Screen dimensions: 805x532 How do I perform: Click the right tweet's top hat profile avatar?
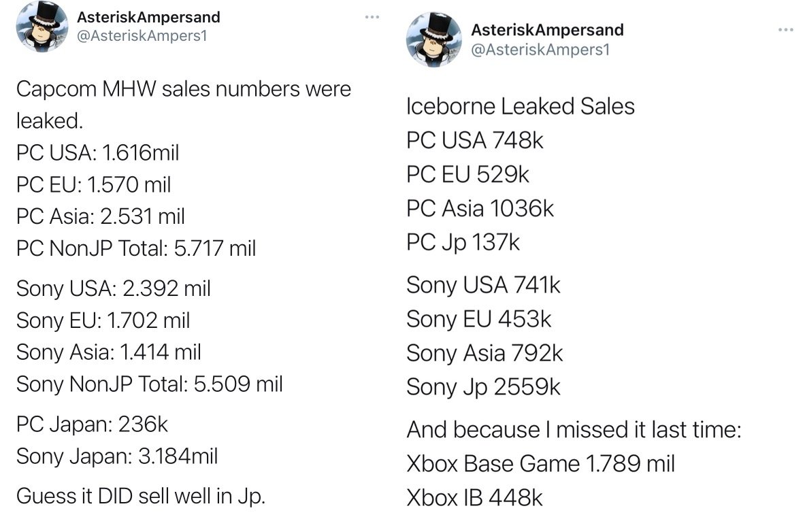click(434, 40)
